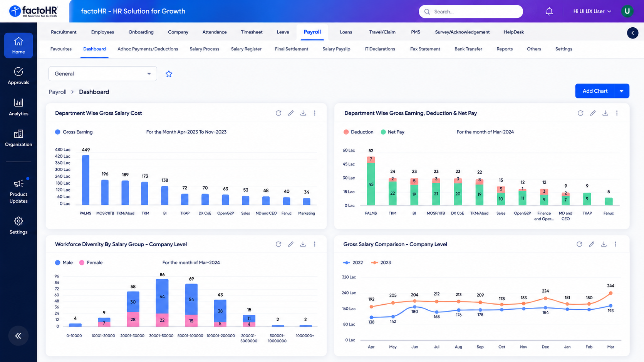Viewport: 644px width, 362px height.
Task: Click the 30001-50000 stacked bar
Action: coord(162,303)
